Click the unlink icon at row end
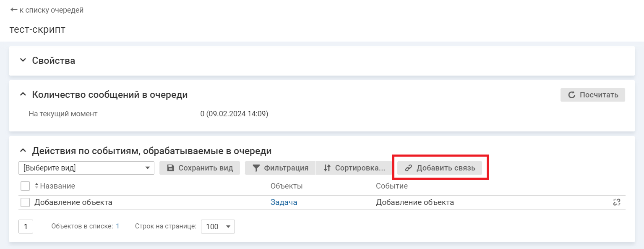Viewport: 644px width, 249px height. [x=616, y=202]
